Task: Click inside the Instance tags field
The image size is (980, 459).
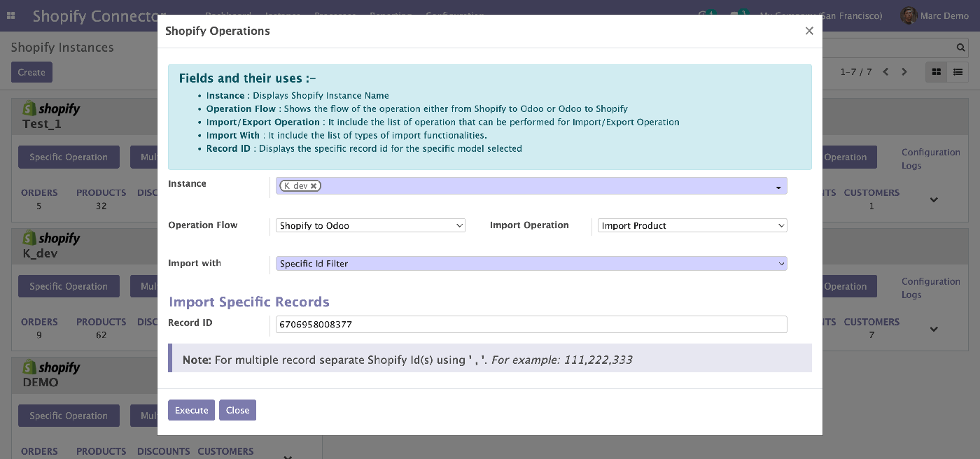Action: 531,185
